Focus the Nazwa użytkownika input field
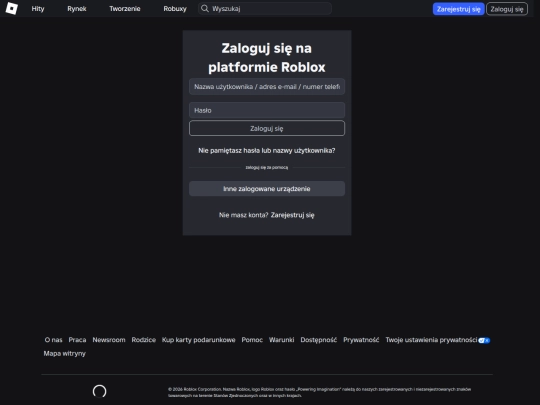Screen dimensions: 540x405 click(x=267, y=87)
